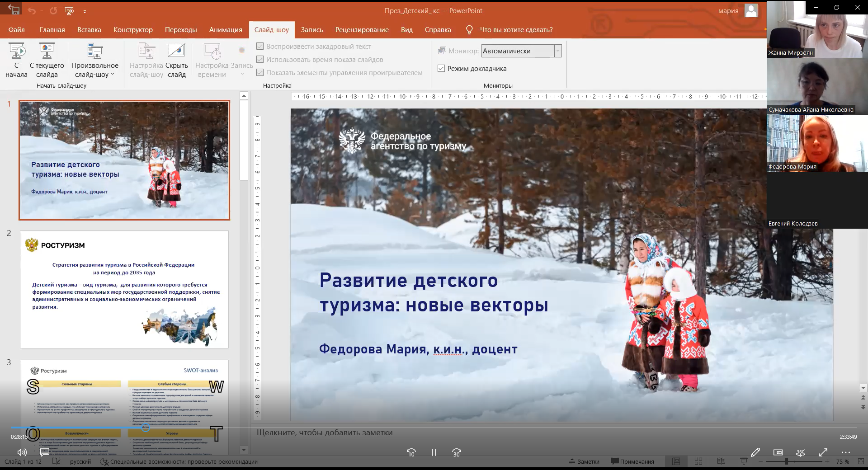Enter fullscreen with the expand arrows icon

[823, 452]
